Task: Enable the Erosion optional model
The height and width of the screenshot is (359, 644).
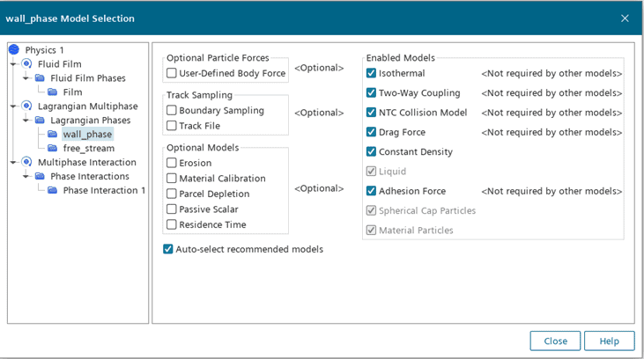Action: point(172,163)
